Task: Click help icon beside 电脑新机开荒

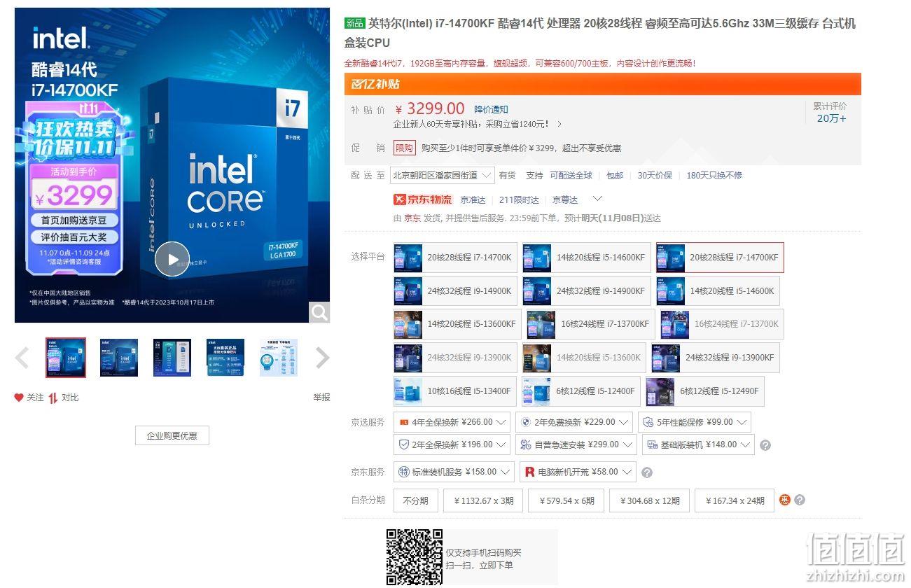Action: [x=647, y=472]
